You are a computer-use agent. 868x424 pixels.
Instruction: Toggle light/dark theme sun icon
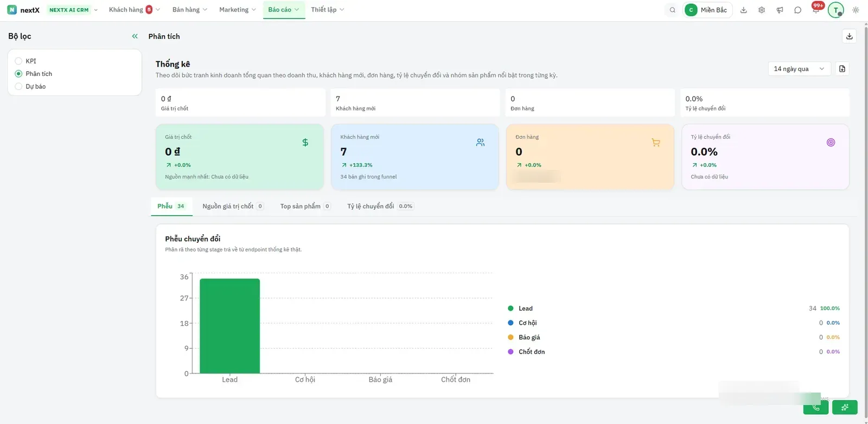(x=856, y=10)
